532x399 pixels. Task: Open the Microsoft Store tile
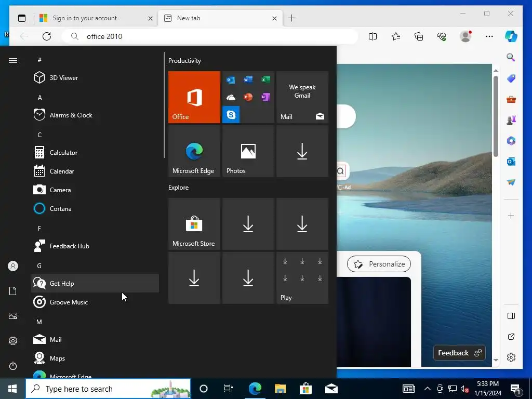(x=194, y=224)
